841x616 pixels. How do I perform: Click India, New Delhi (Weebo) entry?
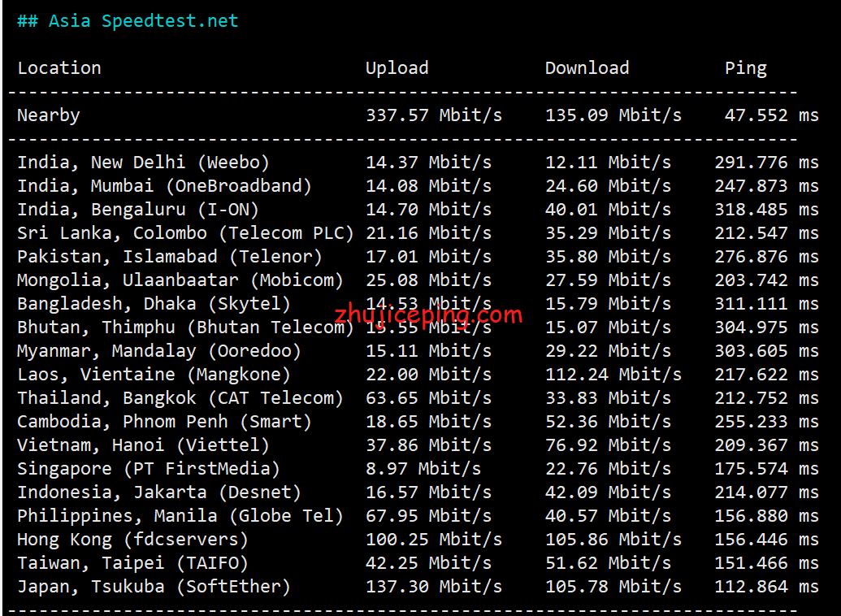pyautogui.click(x=143, y=163)
